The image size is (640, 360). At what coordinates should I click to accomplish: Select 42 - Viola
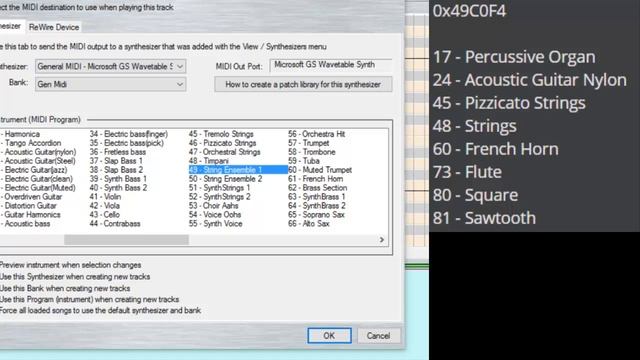(105, 206)
